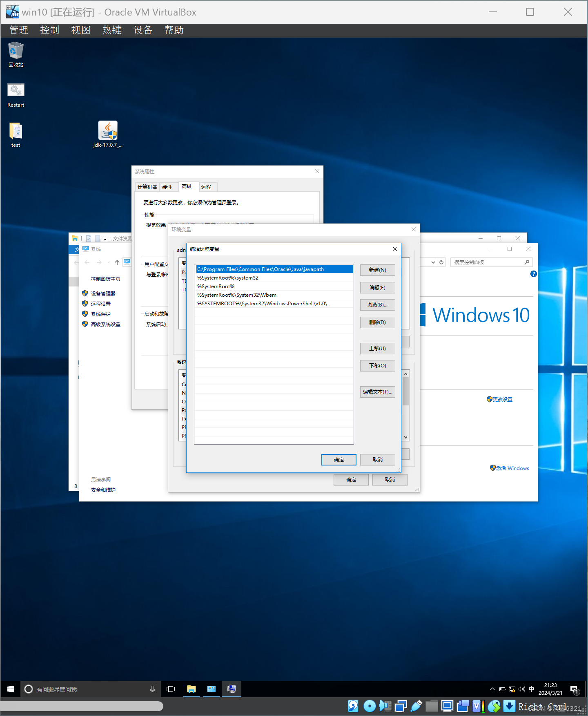Select the %SystemRoot% path entry
The image size is (588, 716).
pyautogui.click(x=274, y=286)
